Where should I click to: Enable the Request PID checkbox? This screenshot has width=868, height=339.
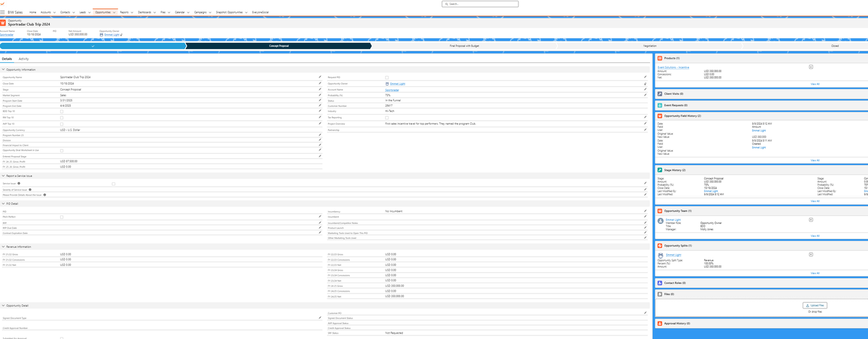[387, 77]
